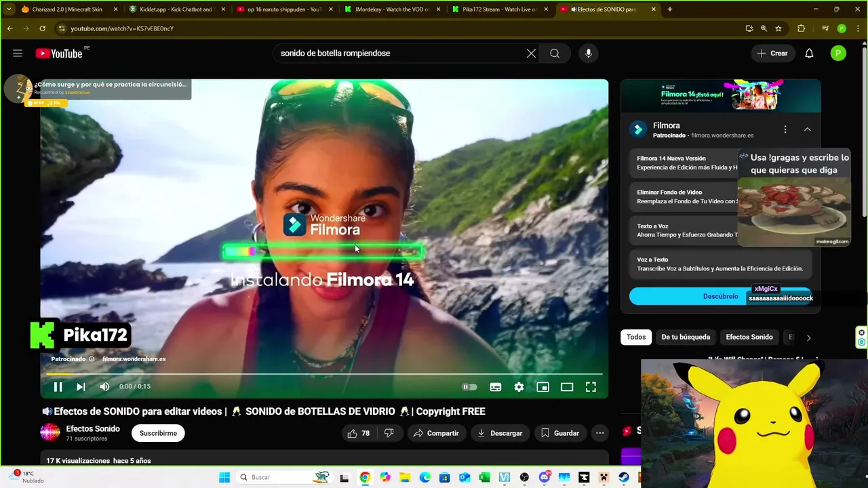Start voice search with the microphone
868x488 pixels.
pyautogui.click(x=588, y=54)
